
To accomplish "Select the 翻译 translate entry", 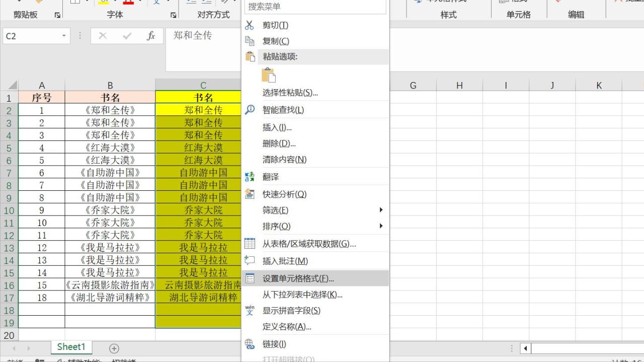I will pos(315,177).
